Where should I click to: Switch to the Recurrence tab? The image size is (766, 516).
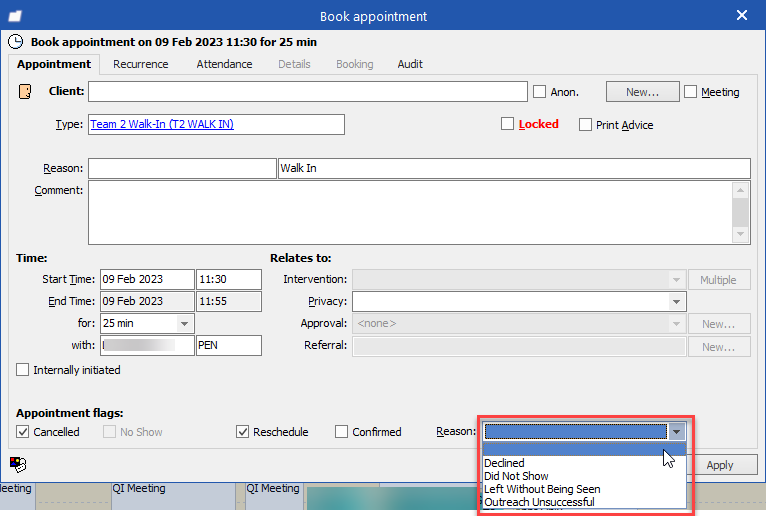(x=140, y=64)
